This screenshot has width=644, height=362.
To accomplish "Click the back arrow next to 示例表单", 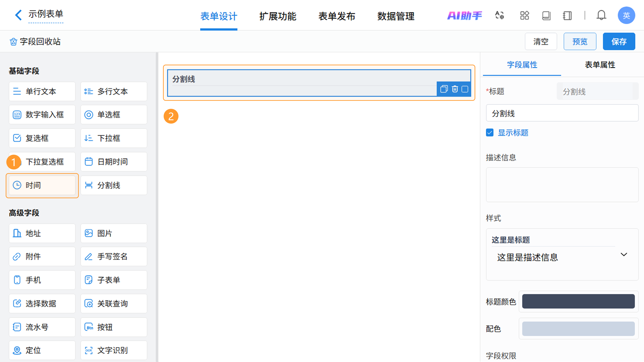I will click(x=18, y=15).
